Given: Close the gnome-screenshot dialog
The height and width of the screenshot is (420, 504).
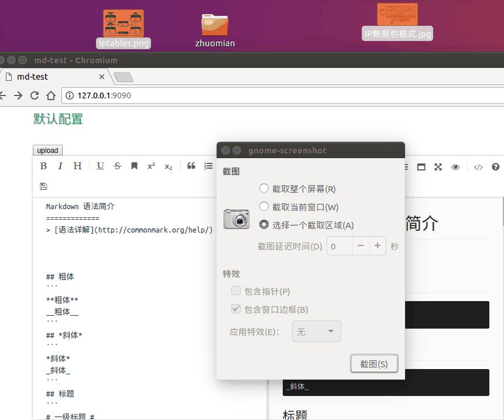Looking at the screenshot, I should click(x=225, y=150).
